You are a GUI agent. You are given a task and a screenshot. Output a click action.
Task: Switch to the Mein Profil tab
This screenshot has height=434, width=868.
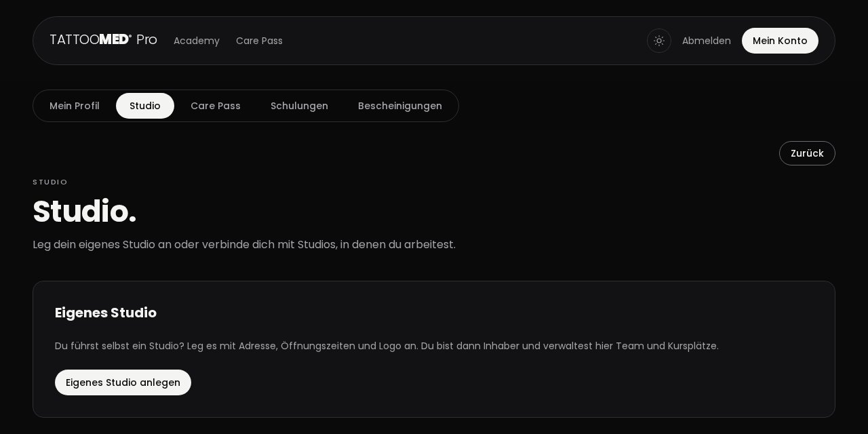click(75, 106)
